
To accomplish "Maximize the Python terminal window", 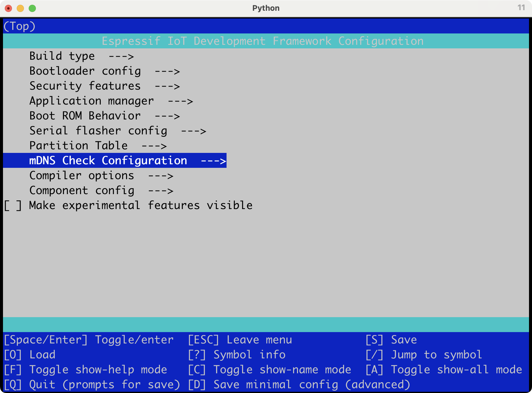I will pos(32,8).
